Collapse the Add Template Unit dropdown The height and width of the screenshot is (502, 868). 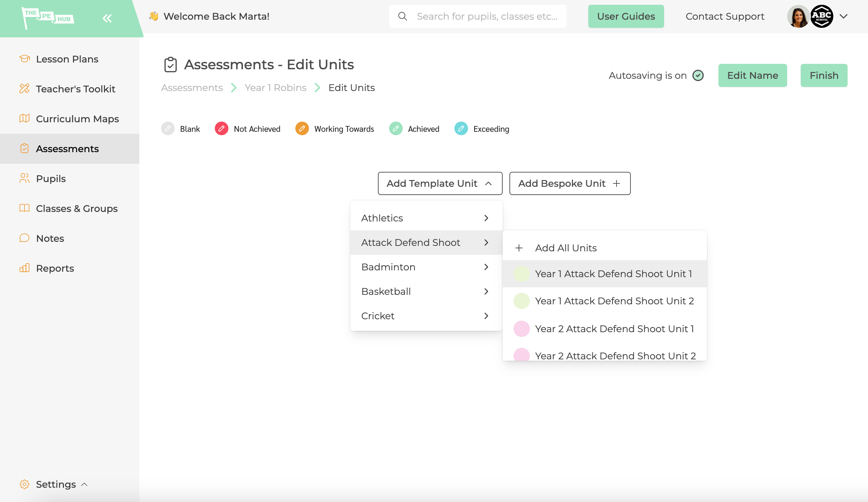point(489,183)
